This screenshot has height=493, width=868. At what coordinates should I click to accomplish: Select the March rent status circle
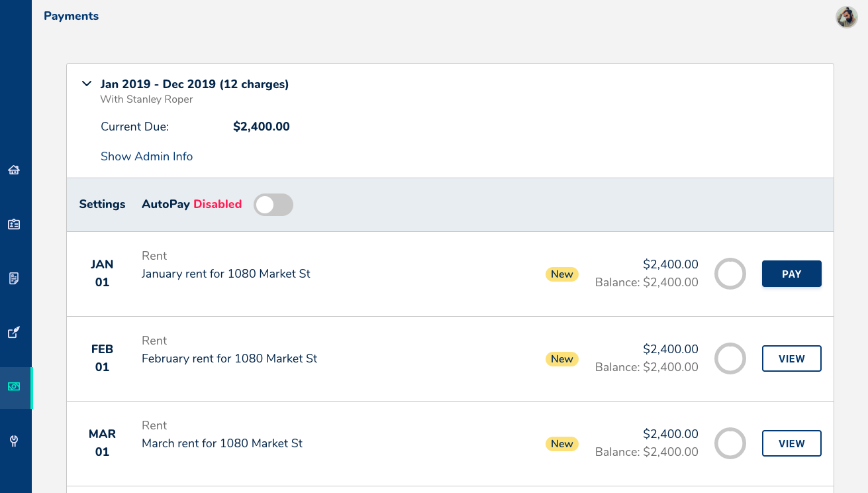tap(730, 443)
